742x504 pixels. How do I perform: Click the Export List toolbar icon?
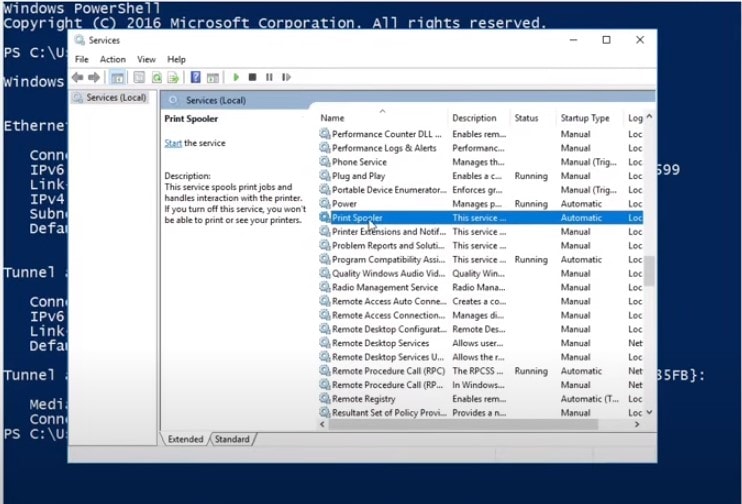click(x=173, y=77)
